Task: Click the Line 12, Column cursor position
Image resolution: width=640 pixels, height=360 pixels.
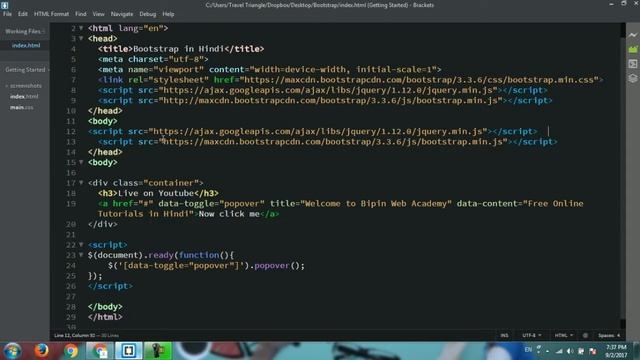Action: pyautogui.click(x=75, y=336)
